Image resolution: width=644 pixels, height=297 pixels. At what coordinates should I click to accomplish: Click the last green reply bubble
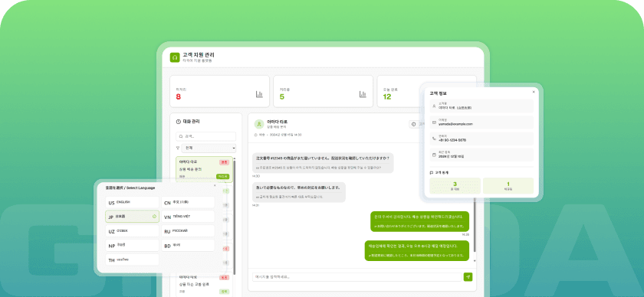(x=417, y=250)
